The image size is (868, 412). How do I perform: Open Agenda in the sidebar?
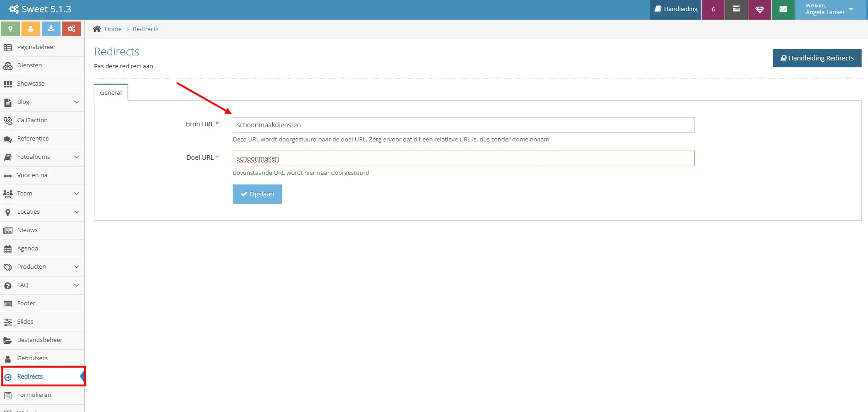point(42,249)
